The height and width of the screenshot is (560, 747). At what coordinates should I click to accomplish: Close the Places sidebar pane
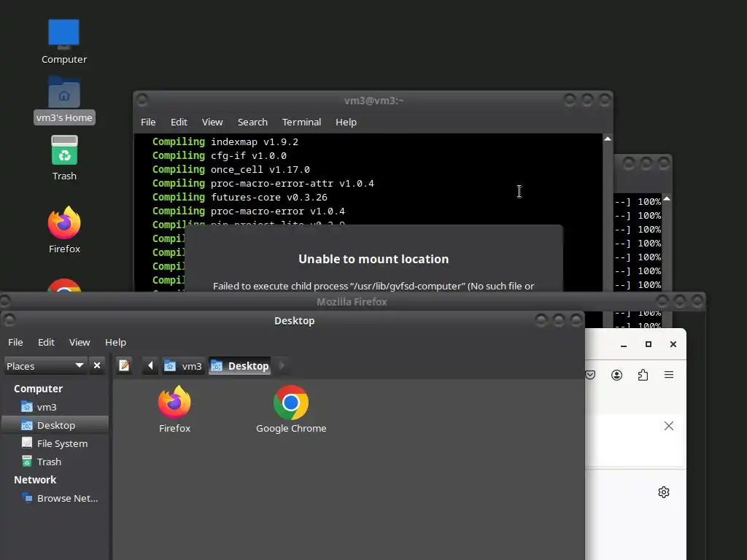(x=97, y=366)
